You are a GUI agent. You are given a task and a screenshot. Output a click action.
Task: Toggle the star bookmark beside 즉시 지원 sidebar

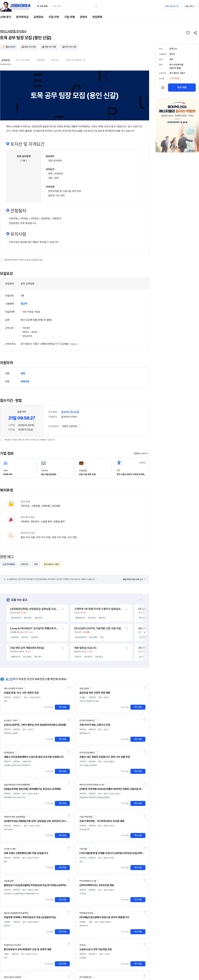point(162,88)
